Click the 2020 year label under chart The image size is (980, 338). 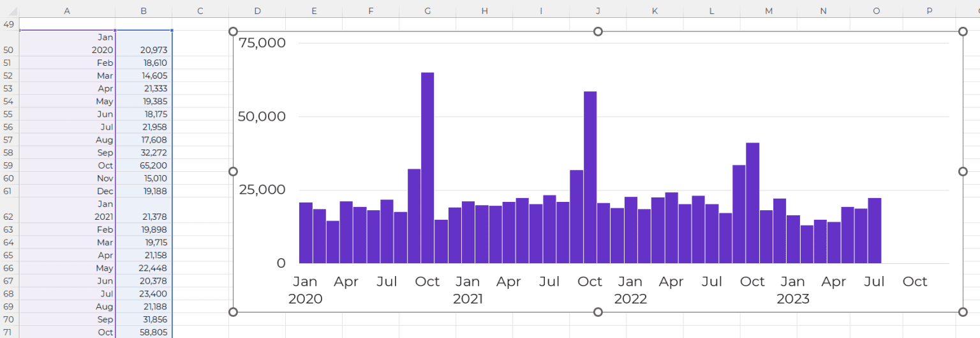point(306,299)
